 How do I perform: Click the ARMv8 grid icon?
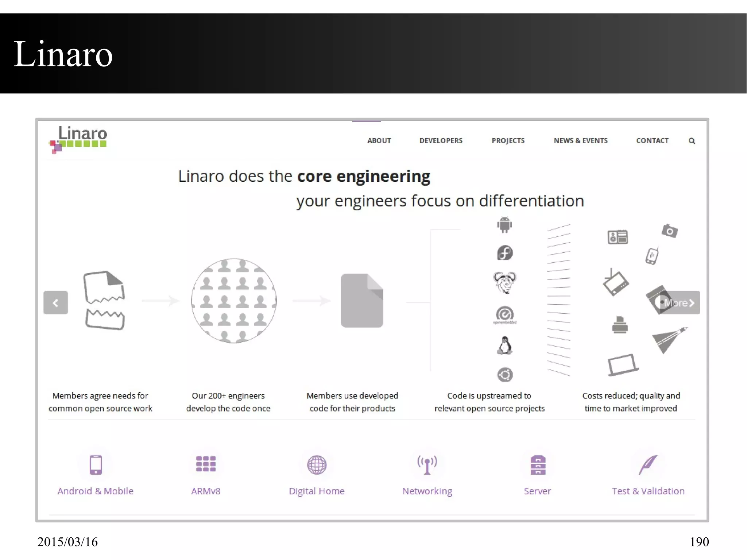pyautogui.click(x=206, y=464)
